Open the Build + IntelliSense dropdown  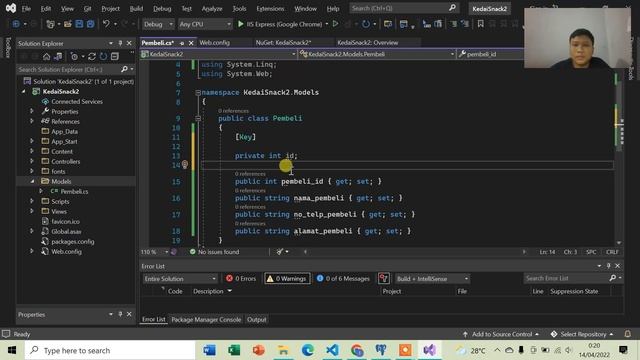tap(432, 278)
